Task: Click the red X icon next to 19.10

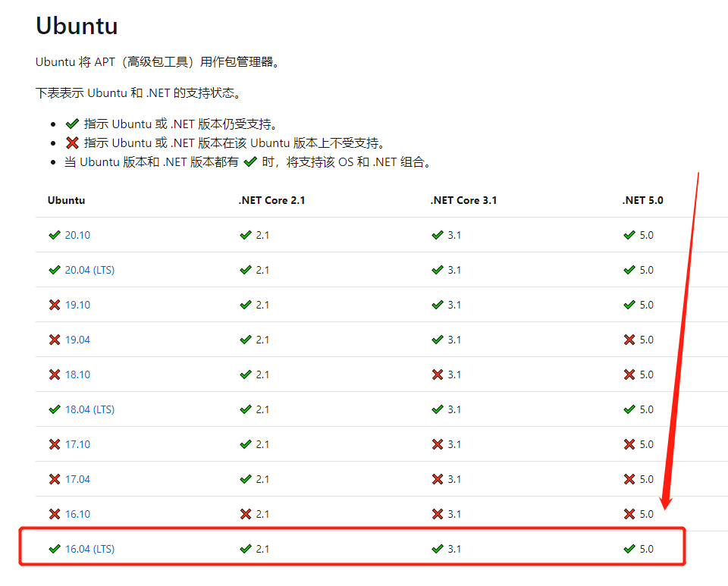Action: click(x=55, y=305)
